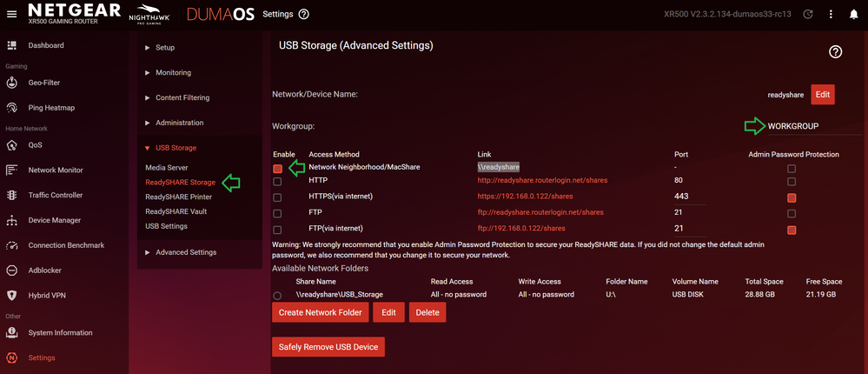Click the Network Monitor sidebar icon
The image size is (868, 374).
[x=11, y=170]
